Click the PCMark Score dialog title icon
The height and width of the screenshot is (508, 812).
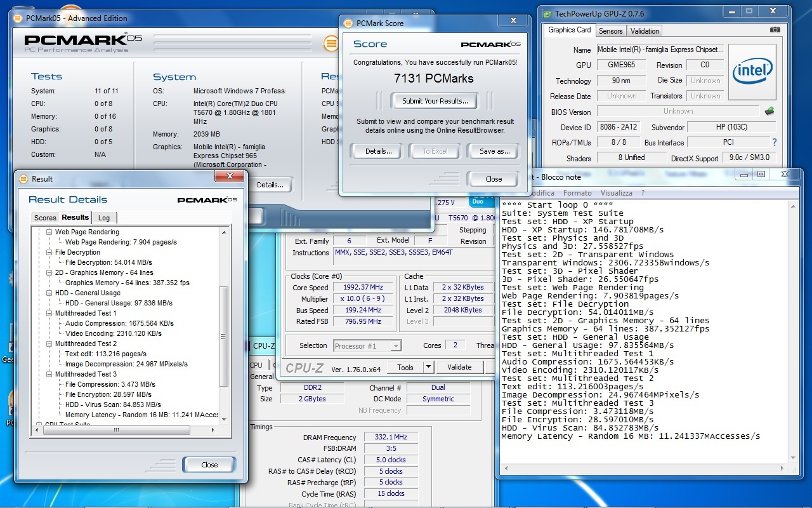click(x=348, y=23)
